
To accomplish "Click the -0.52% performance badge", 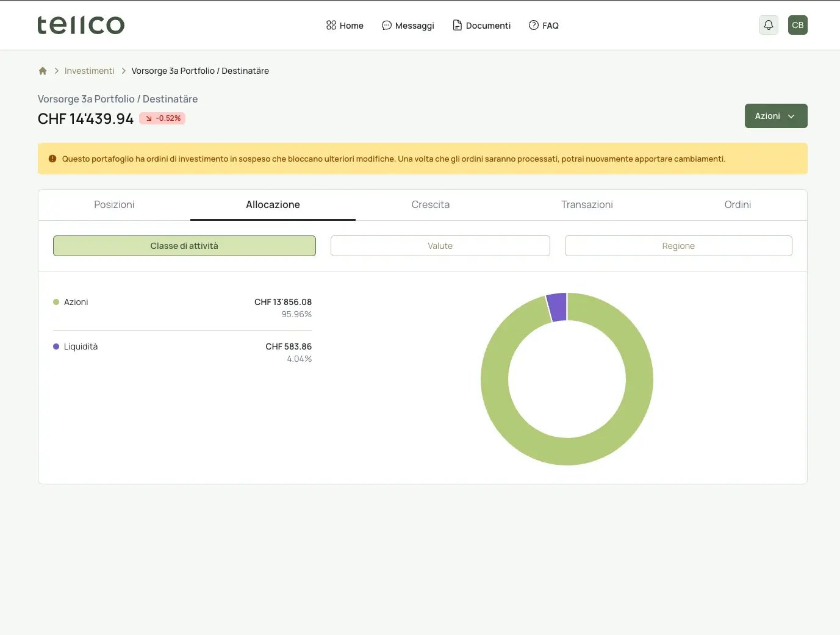I will coord(162,118).
